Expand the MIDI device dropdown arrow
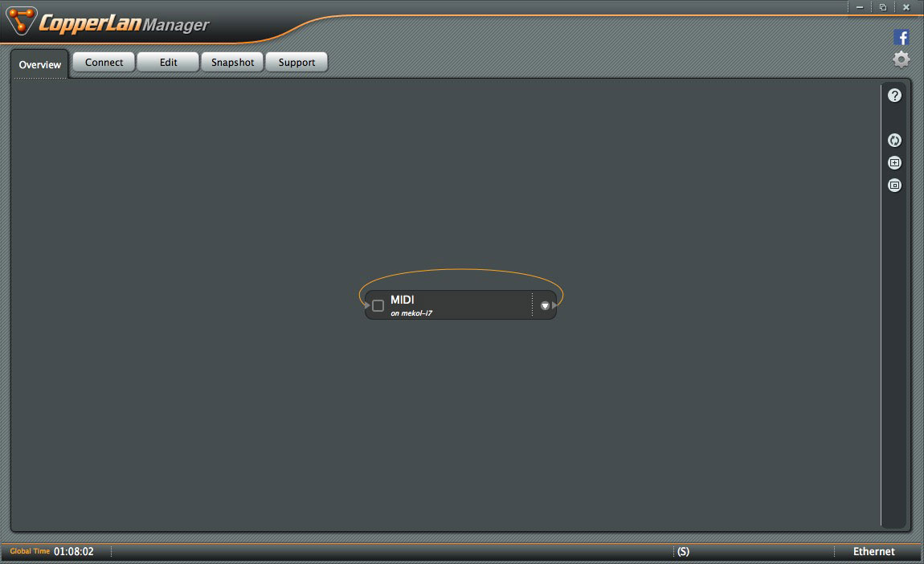Screen dimensions: 924x564 (545, 305)
